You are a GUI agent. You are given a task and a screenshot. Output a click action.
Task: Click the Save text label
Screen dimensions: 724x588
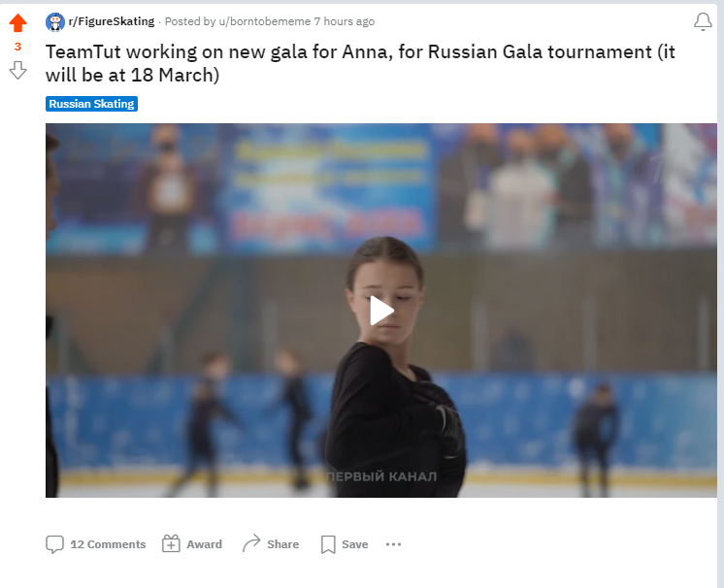coord(354,544)
